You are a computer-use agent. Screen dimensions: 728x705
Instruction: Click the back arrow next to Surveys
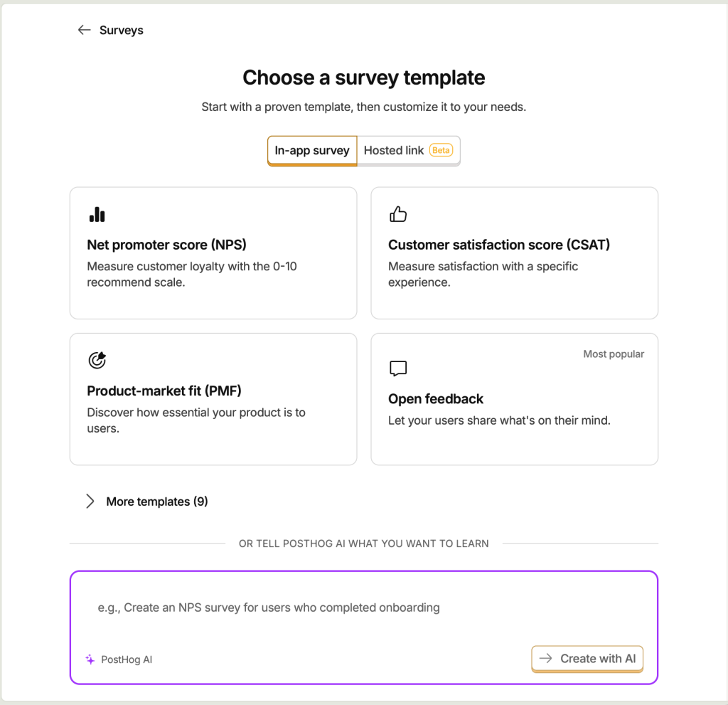tap(84, 30)
